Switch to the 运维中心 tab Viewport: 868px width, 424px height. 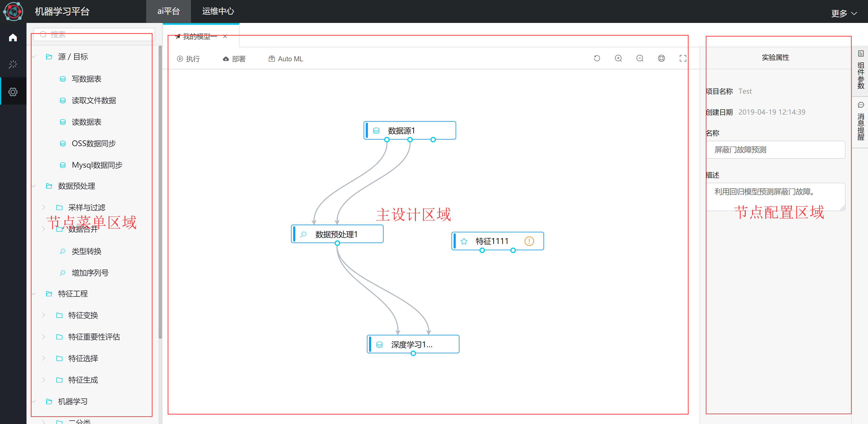click(x=218, y=12)
